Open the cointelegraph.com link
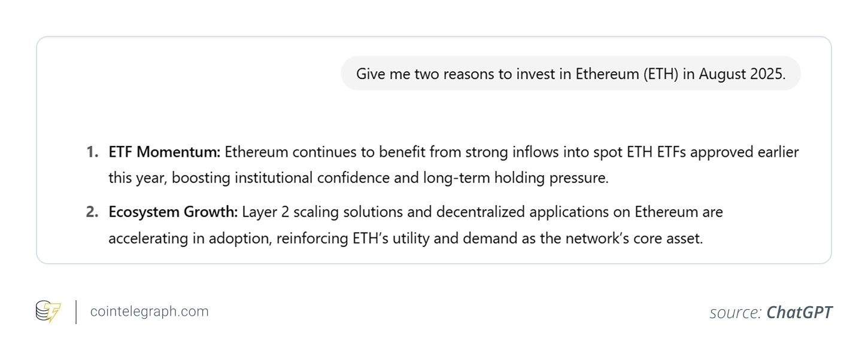The height and width of the screenshot is (360, 868). click(x=149, y=312)
